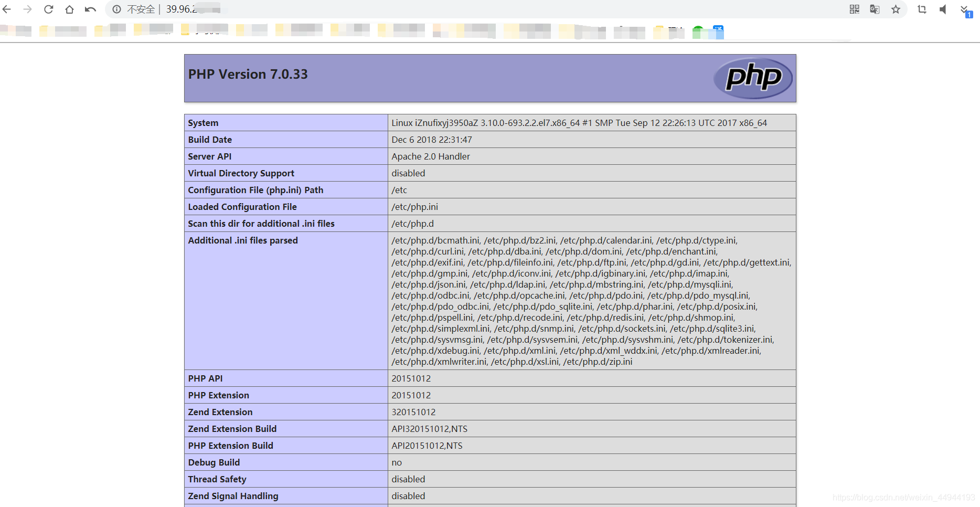Select the PHP Extension label
Viewport: 980px width, 507px height.
(219, 395)
